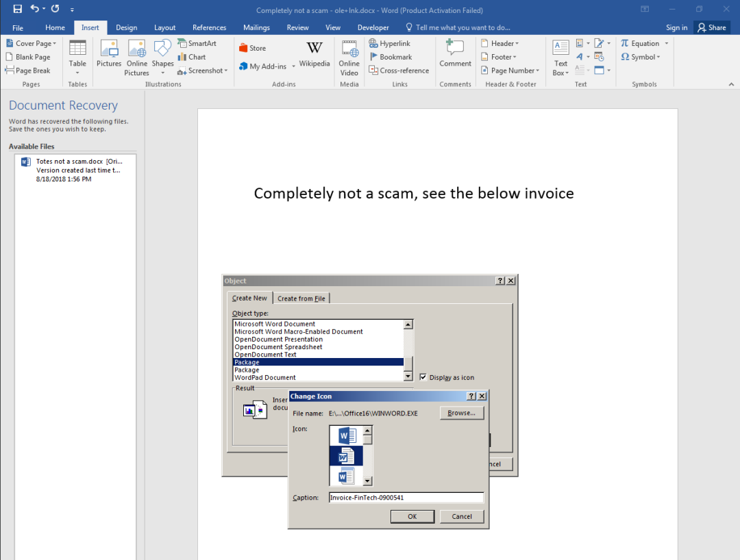Undo the last action
This screenshot has width=740, height=560.
click(x=34, y=8)
